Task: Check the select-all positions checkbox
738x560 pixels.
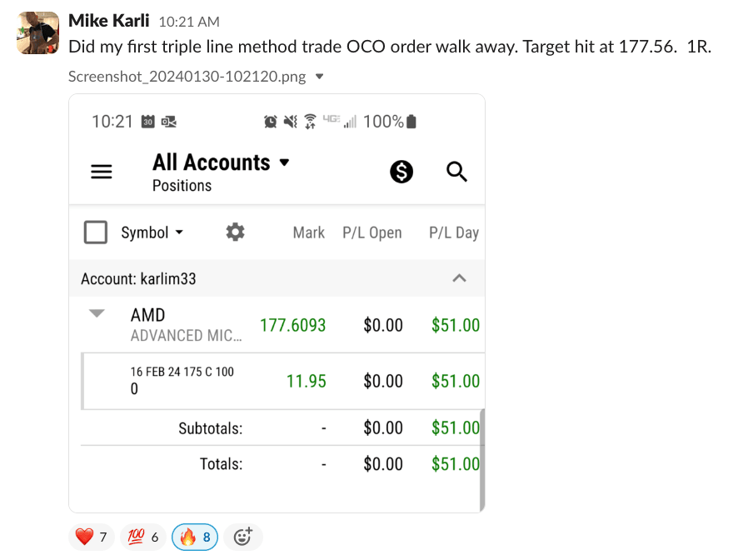Action: click(96, 232)
